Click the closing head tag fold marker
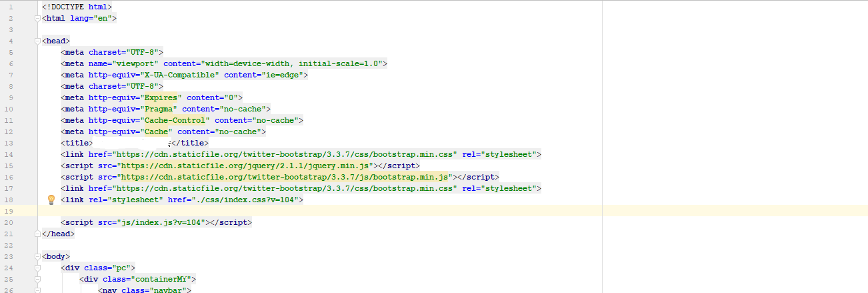The image size is (868, 293). [39, 234]
